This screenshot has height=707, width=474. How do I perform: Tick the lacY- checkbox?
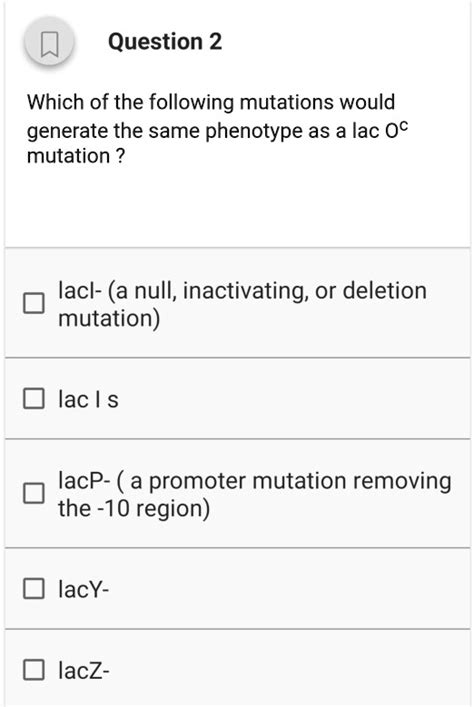pyautogui.click(x=34, y=588)
